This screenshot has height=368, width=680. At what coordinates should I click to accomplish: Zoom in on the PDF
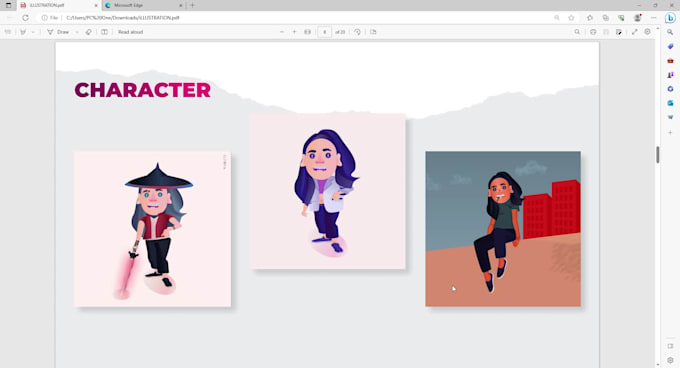coord(294,32)
